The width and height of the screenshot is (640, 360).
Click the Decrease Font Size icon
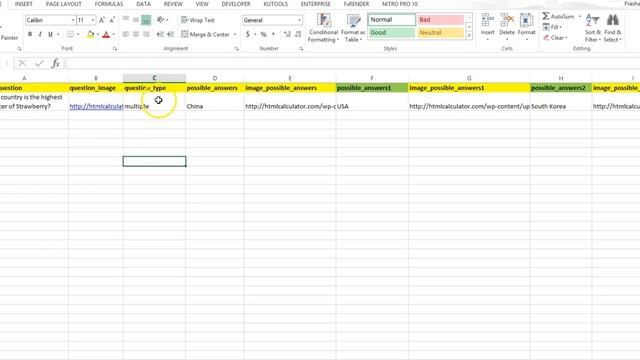coord(112,20)
